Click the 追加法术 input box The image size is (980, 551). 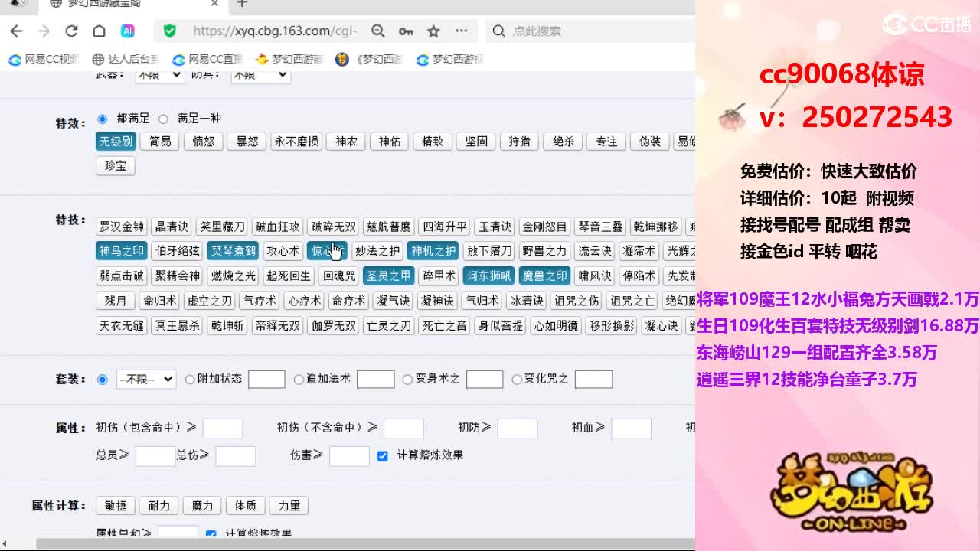(375, 379)
